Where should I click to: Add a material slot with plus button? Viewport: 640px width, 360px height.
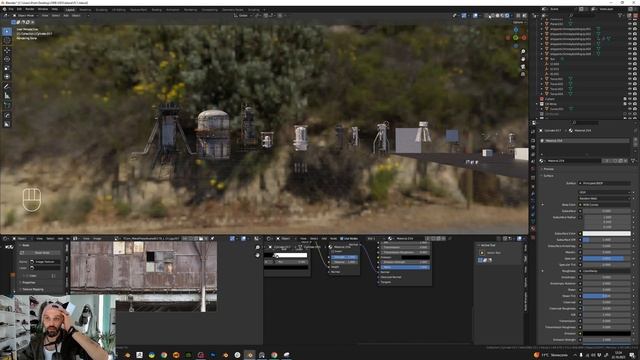click(x=636, y=140)
